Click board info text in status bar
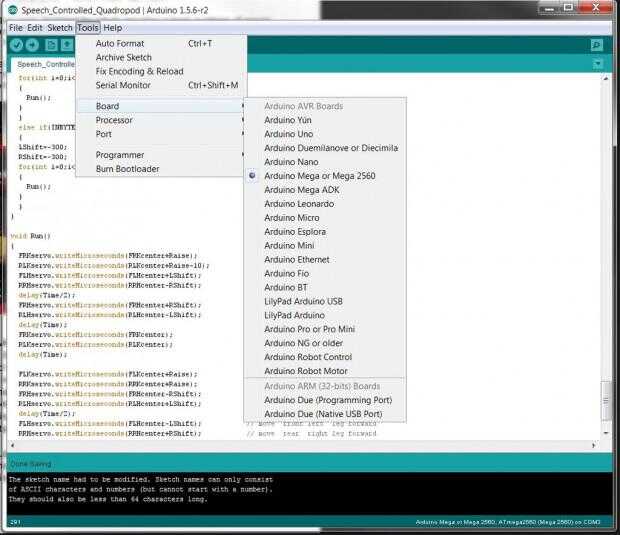620x535 pixels. point(508,522)
